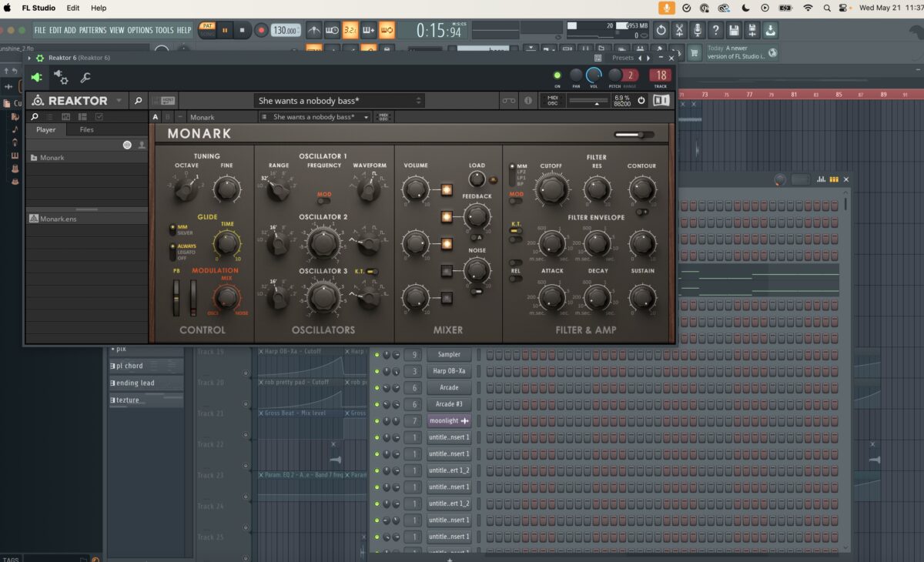Image resolution: width=924 pixels, height=562 pixels.
Task: Open the help question mark icon
Action: (716, 31)
